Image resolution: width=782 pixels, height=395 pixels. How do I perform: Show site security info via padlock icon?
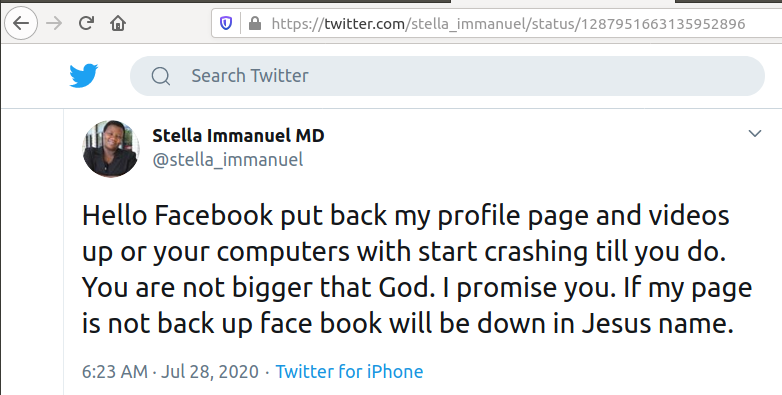(x=255, y=23)
